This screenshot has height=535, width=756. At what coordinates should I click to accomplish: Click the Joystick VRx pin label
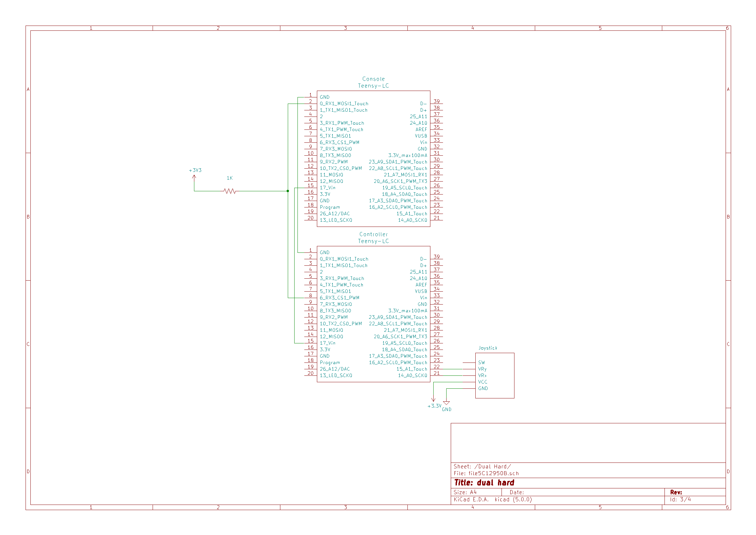point(482,375)
